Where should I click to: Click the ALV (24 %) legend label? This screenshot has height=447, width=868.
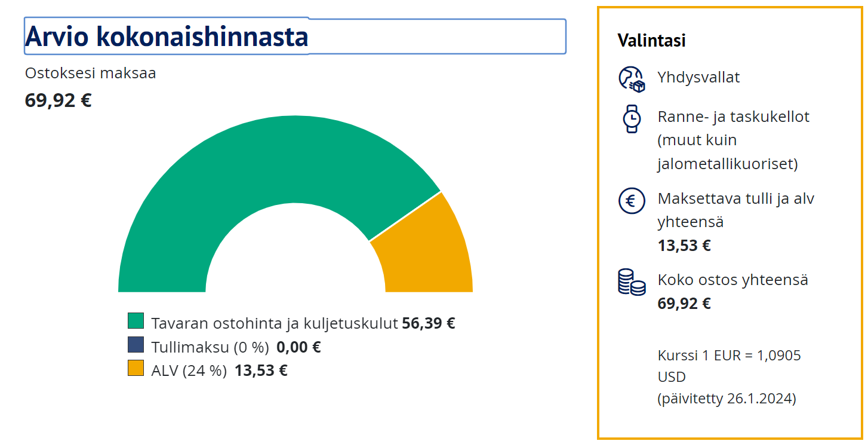pyautogui.click(x=189, y=371)
